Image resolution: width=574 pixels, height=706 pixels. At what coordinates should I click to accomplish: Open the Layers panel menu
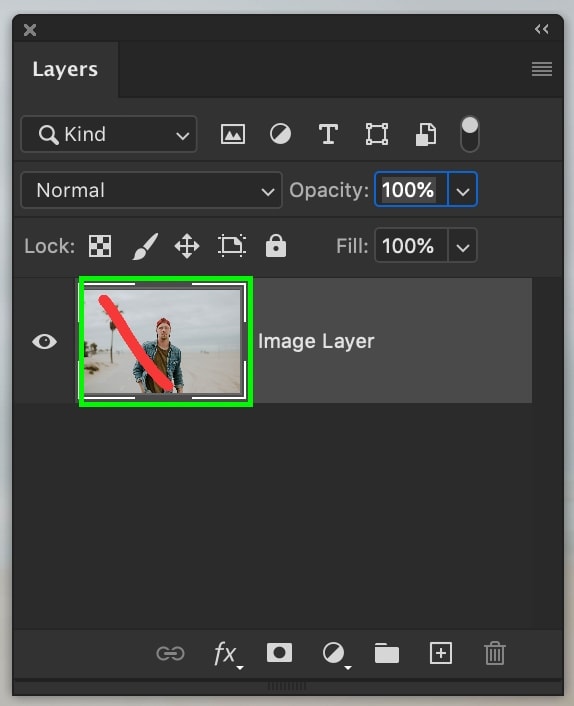click(x=542, y=69)
